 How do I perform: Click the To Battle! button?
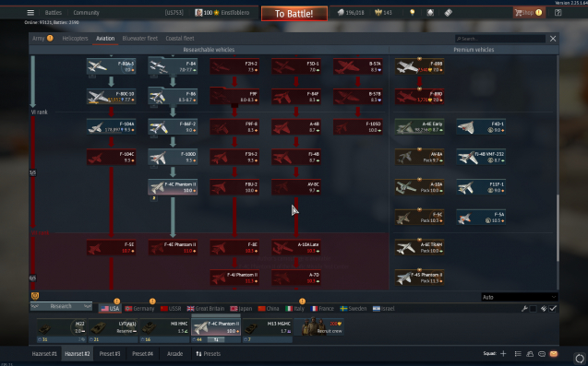(x=294, y=14)
